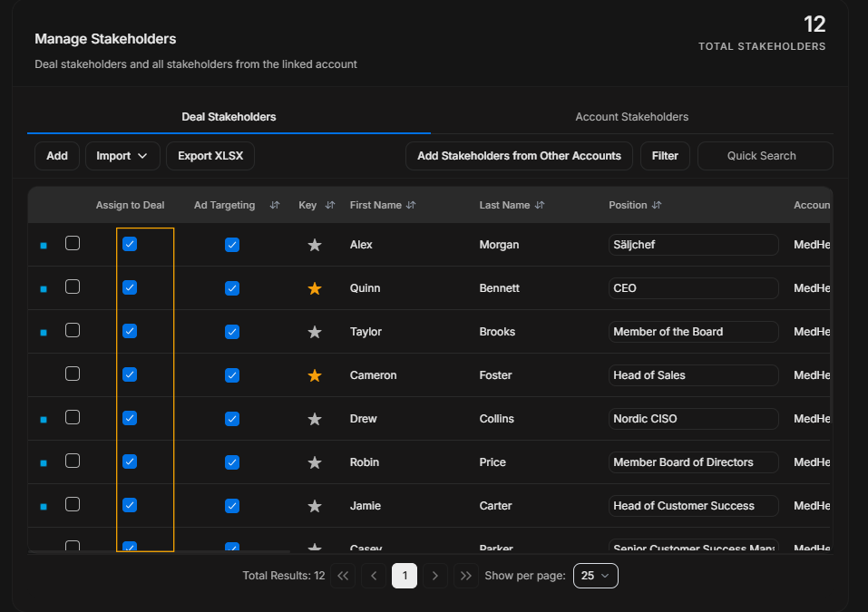The height and width of the screenshot is (612, 868).
Task: Toggle key star for Jamie Carter
Action: tap(315, 506)
